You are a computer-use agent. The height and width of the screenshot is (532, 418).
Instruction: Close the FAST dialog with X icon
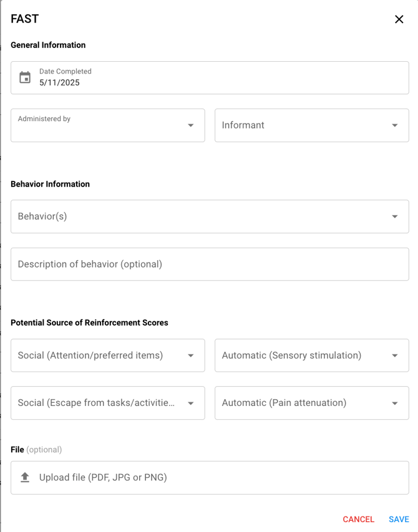[399, 19]
